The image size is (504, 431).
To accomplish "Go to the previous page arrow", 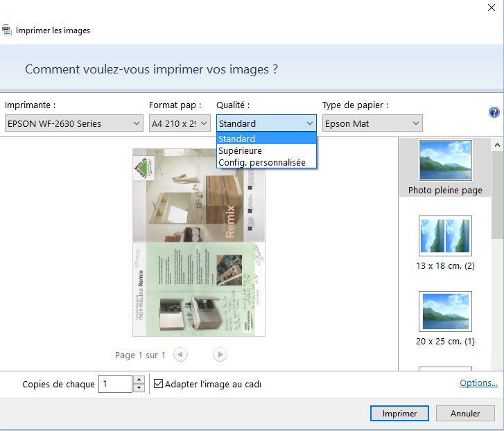I will [180, 355].
